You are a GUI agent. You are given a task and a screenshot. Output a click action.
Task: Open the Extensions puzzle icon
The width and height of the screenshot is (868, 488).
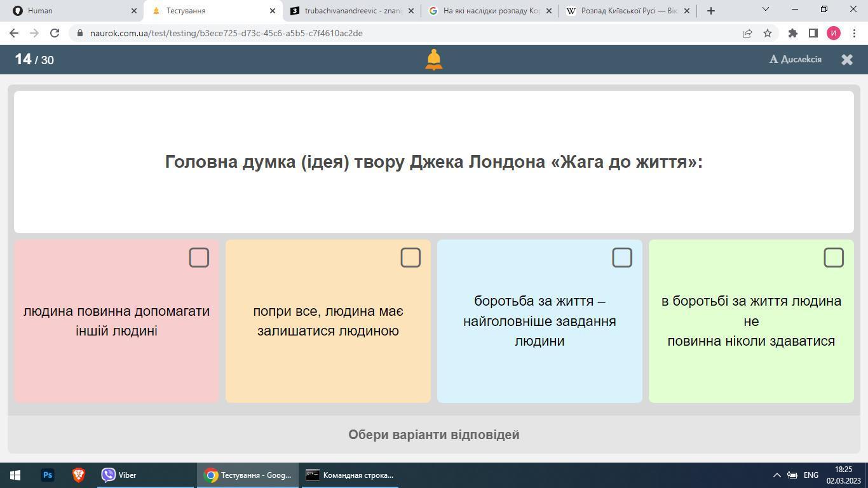click(x=792, y=33)
